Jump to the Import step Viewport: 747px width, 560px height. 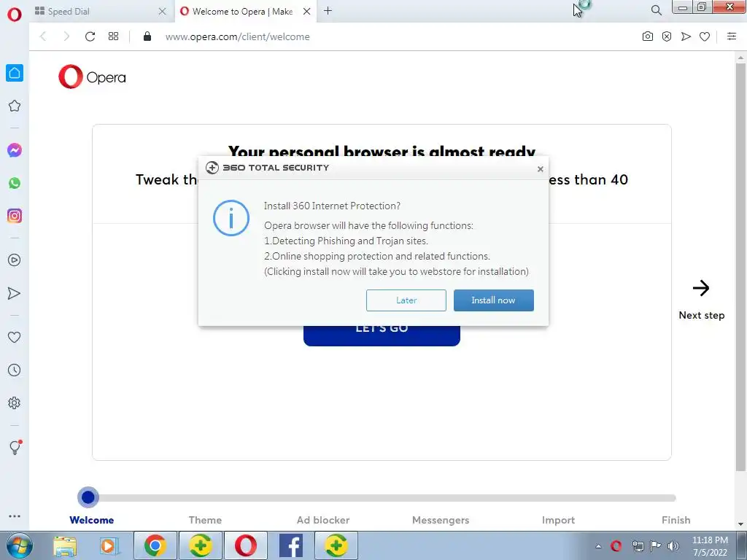coord(558,520)
